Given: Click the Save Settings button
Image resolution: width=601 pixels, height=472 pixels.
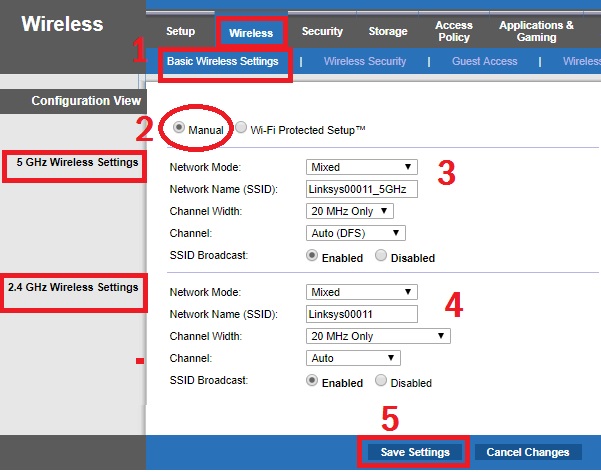Looking at the screenshot, I should [x=415, y=452].
